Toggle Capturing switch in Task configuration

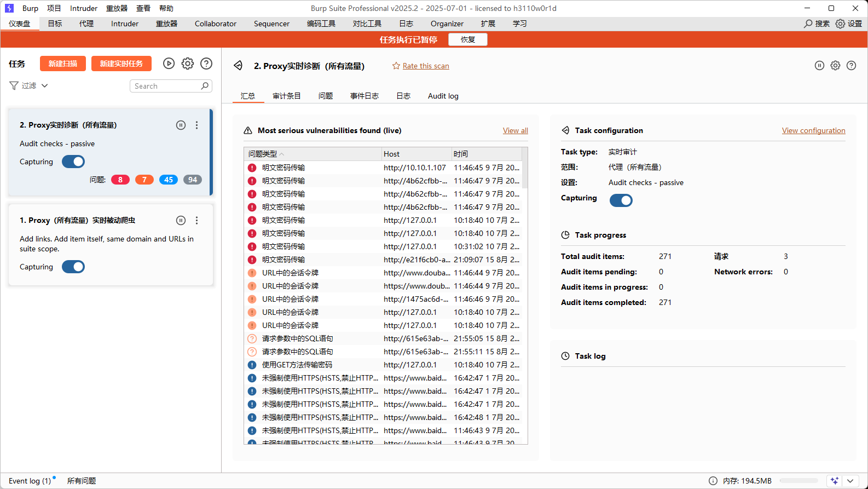pos(621,200)
